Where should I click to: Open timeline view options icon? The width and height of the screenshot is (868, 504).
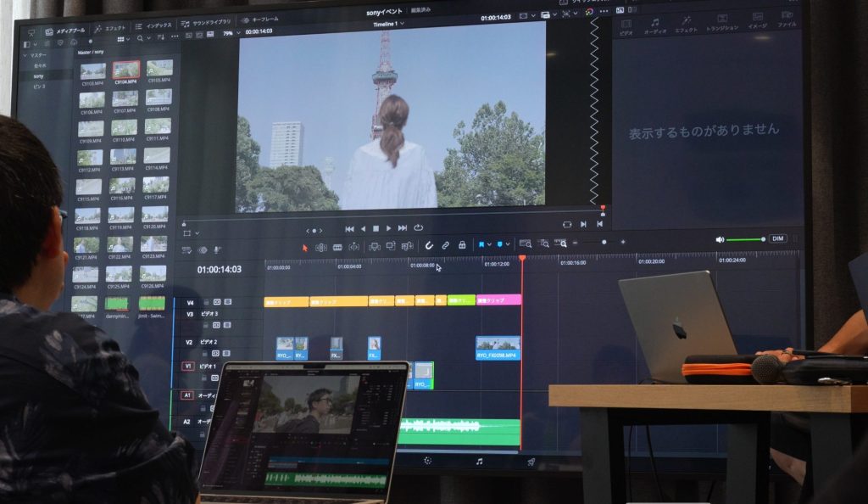click(186, 250)
